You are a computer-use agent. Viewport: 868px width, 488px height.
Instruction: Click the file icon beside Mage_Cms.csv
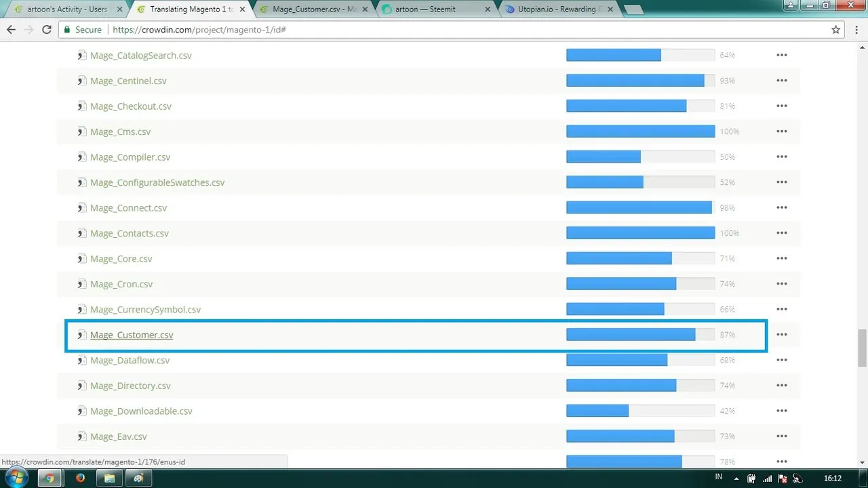(82, 131)
